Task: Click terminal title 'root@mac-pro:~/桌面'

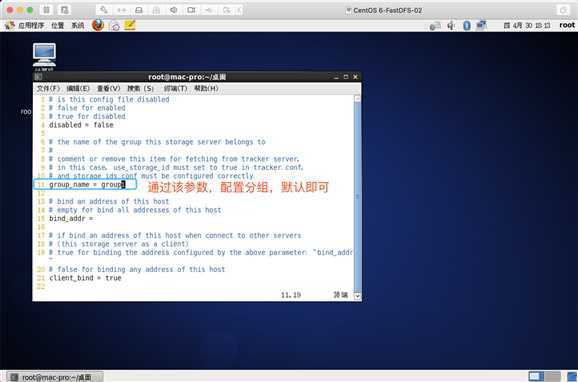Action: (x=187, y=77)
